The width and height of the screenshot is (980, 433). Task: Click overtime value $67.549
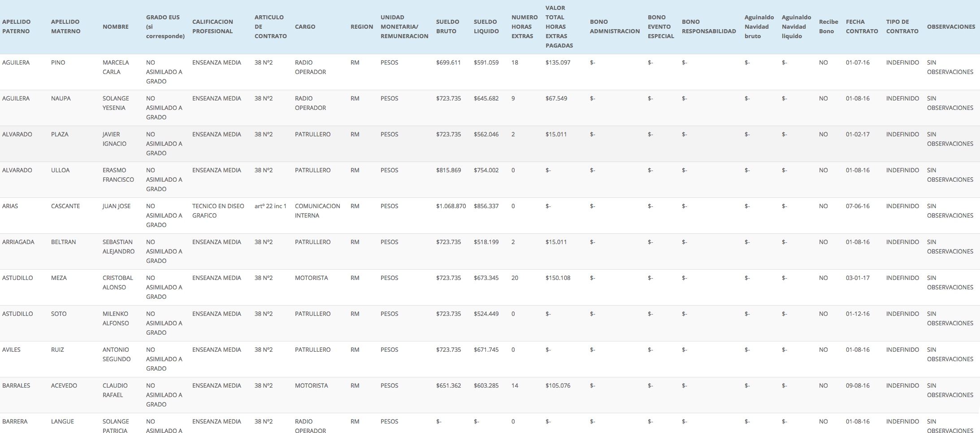[556, 99]
